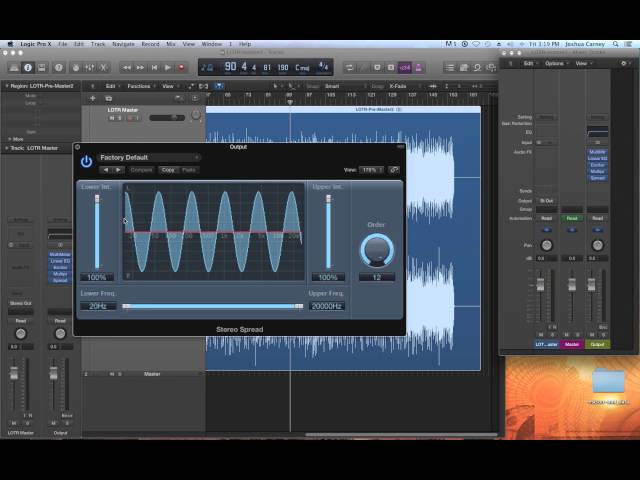Solo the LOTR Master track header

[120, 118]
